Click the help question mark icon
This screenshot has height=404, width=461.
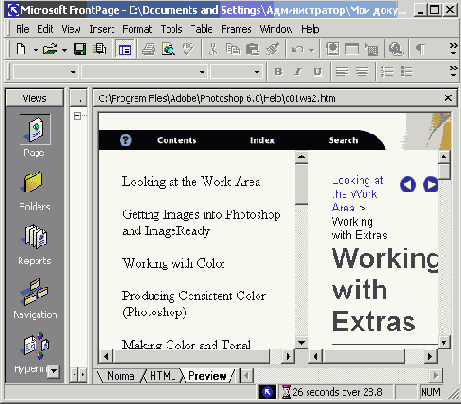click(x=126, y=140)
